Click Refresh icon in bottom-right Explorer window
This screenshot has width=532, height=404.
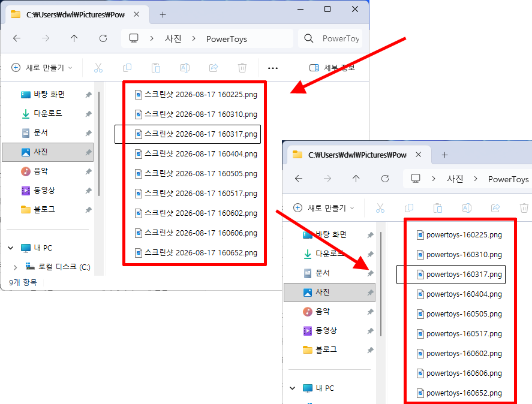[x=385, y=179]
